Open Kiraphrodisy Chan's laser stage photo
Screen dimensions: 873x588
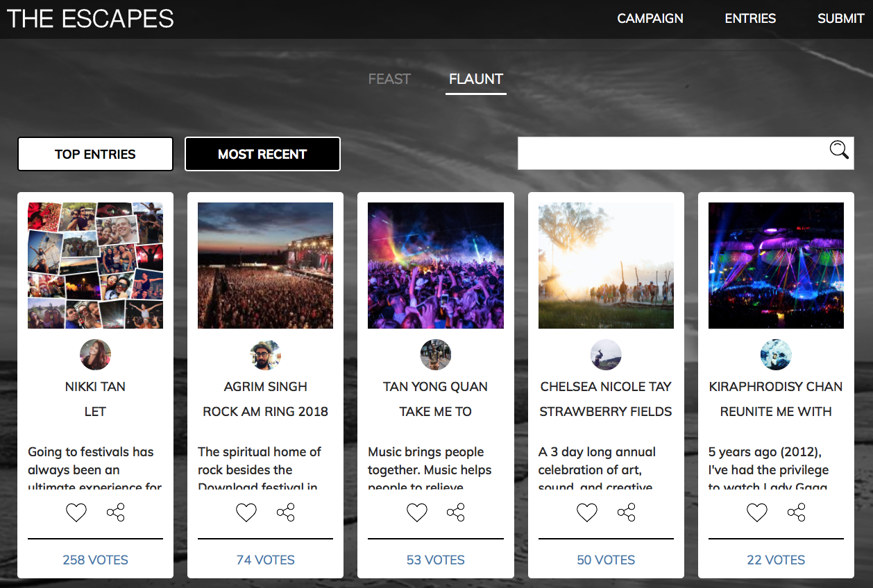[776, 266]
